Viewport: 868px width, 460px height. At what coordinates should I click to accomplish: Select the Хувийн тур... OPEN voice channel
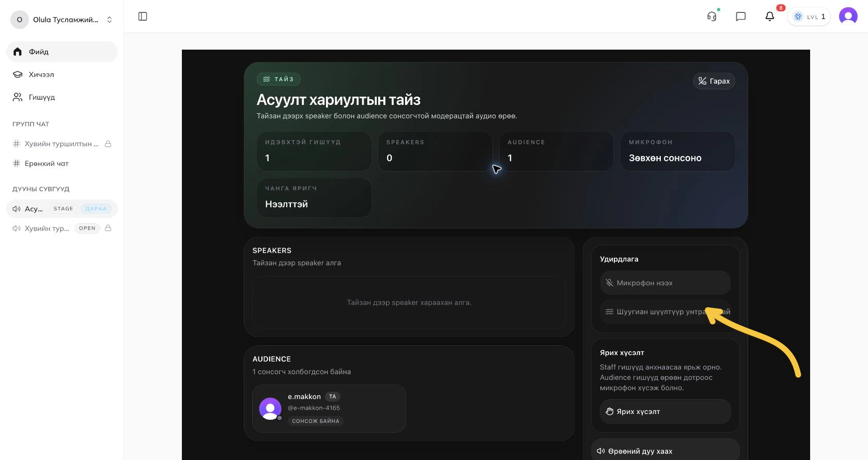pos(62,228)
